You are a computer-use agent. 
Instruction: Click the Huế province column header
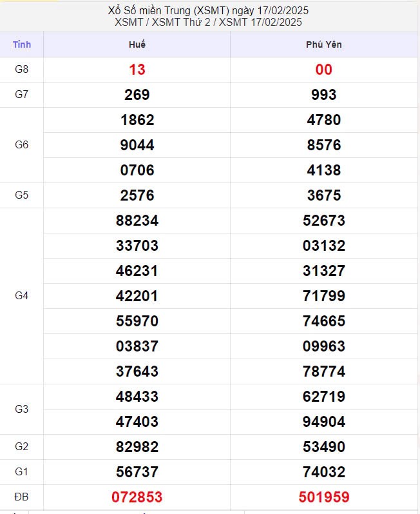coord(137,44)
